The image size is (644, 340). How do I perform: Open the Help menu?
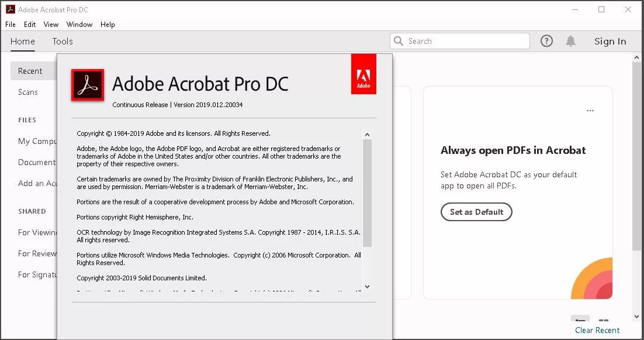click(x=108, y=24)
